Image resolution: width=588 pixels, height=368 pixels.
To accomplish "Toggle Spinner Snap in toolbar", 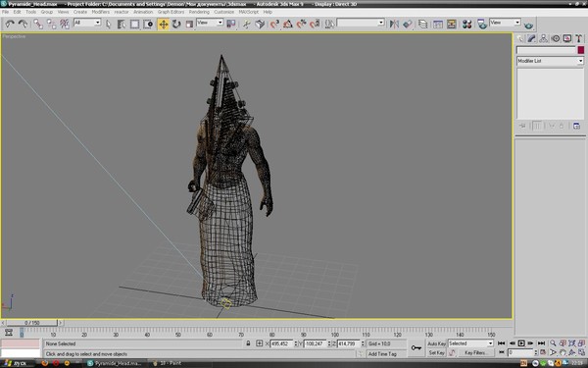I will 315,24.
